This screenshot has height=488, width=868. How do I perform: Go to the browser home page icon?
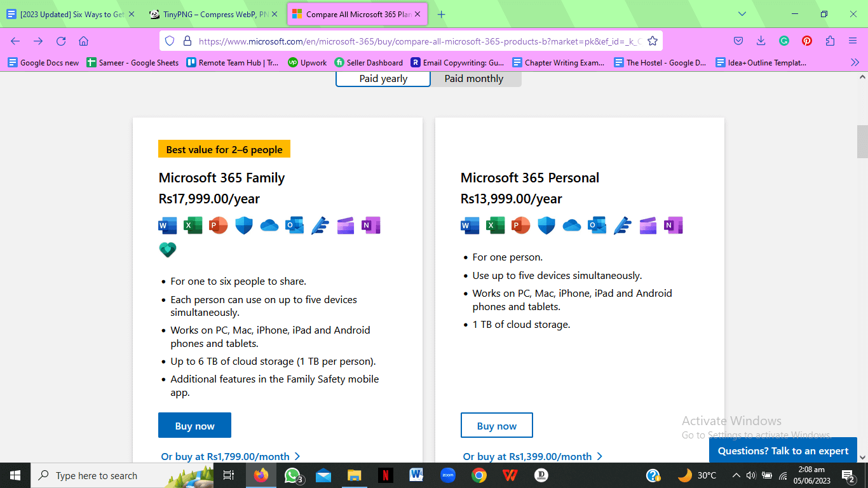point(83,41)
